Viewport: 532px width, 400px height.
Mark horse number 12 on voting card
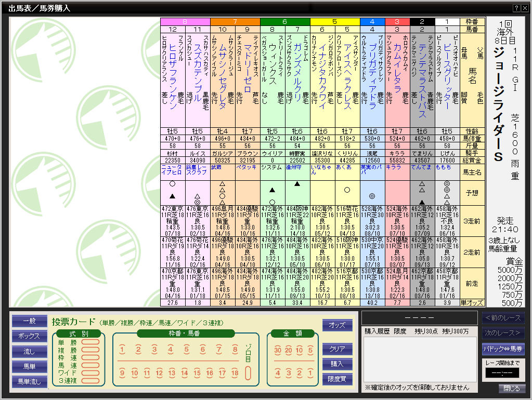click(x=160, y=373)
